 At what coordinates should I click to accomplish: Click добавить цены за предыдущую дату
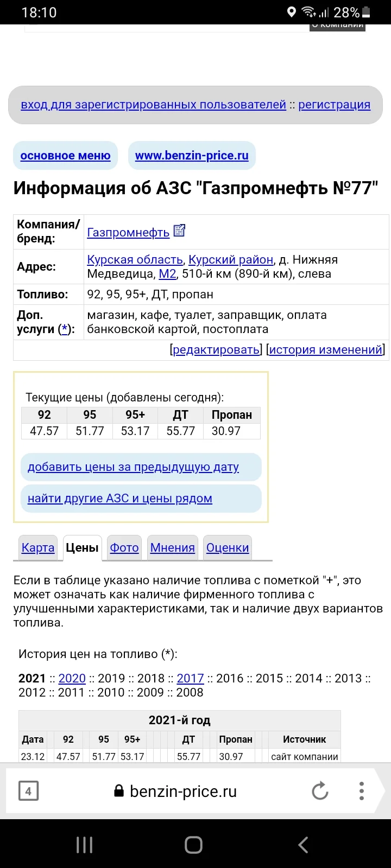pyautogui.click(x=141, y=467)
